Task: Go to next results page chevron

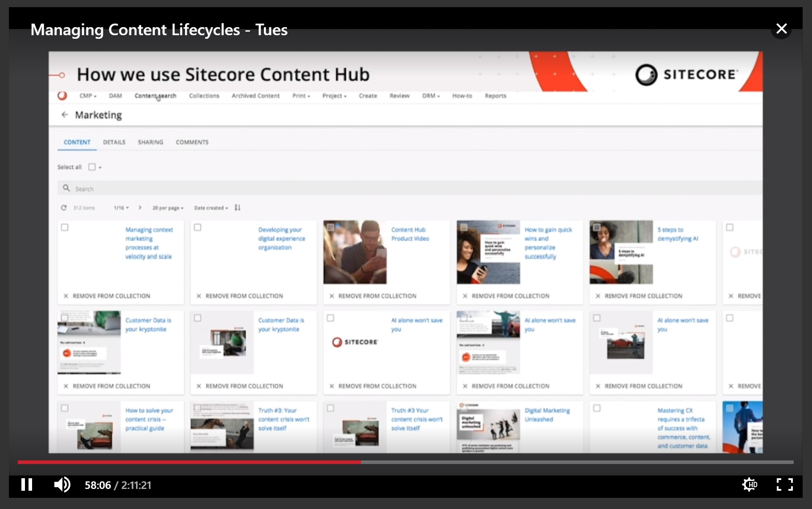Action: [140, 208]
